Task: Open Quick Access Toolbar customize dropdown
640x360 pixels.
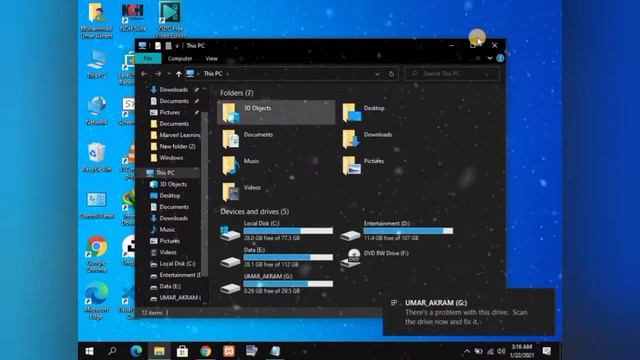Action: pyautogui.click(x=177, y=46)
